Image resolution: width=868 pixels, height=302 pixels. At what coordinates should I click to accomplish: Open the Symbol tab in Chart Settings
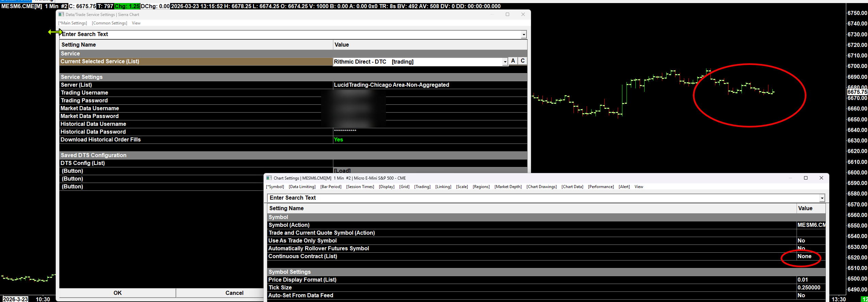pos(275,187)
